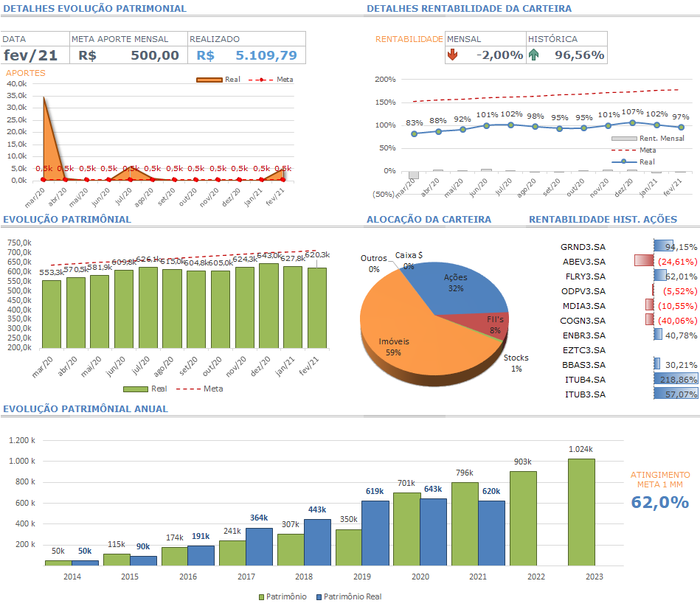Select green Real swatch under Evolução Patrimônial chart
This screenshot has height=609, width=700.
click(x=135, y=389)
